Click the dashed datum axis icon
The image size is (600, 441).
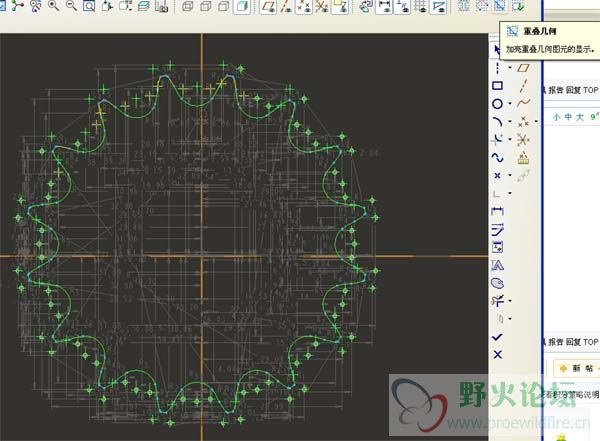523,85
